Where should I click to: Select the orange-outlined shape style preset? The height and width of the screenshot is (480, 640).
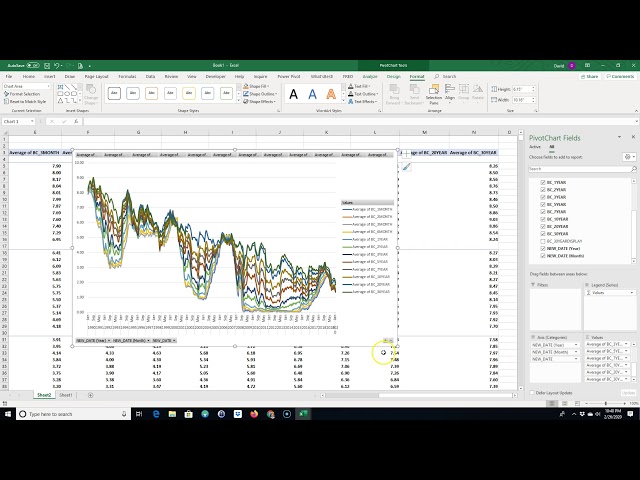[151, 93]
